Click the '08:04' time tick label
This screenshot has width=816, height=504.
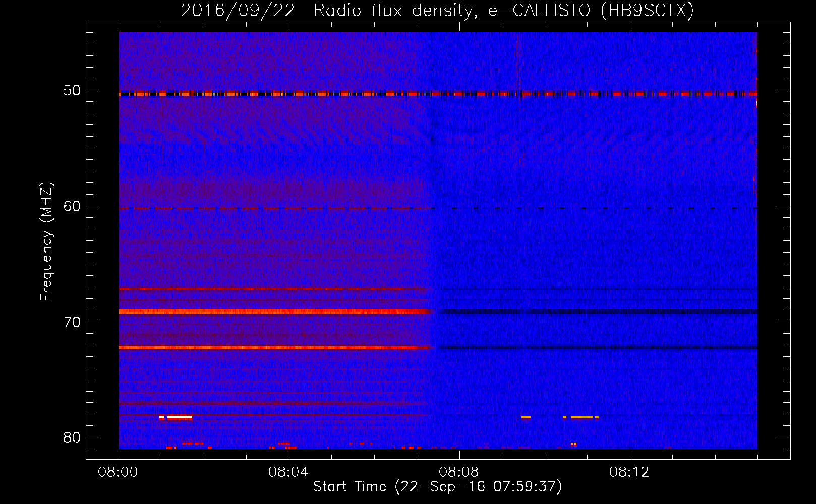pos(288,472)
